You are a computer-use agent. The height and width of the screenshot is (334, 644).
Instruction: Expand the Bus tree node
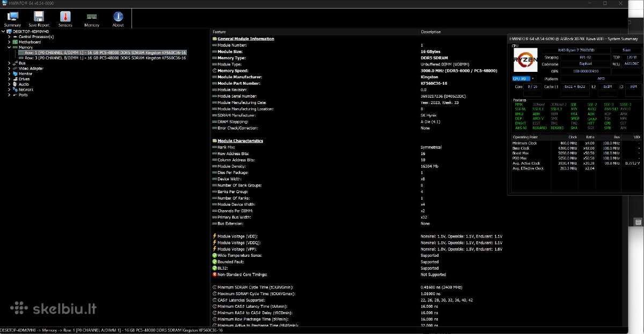click(x=9, y=63)
